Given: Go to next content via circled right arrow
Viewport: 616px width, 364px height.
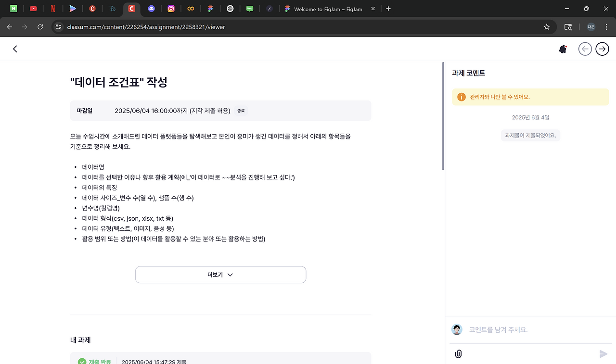Looking at the screenshot, I should 602,49.
